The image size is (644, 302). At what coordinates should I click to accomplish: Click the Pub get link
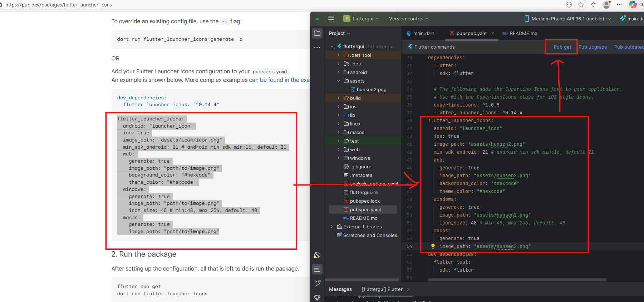(562, 47)
